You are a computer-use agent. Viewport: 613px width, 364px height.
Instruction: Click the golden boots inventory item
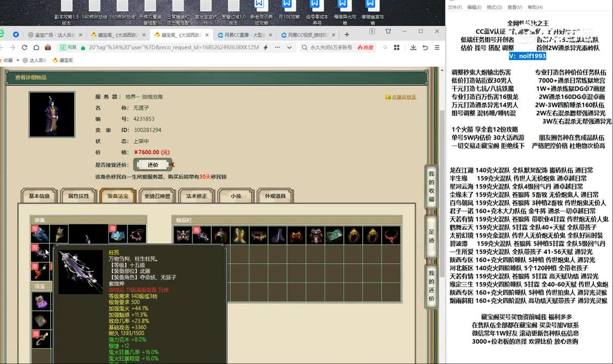[239, 235]
